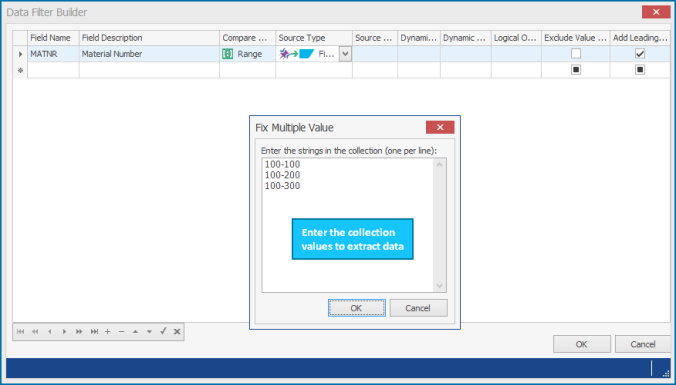Click Cancel in Fix Multiple Value dialog
Viewport: 676px width, 385px height.
pyautogui.click(x=419, y=308)
